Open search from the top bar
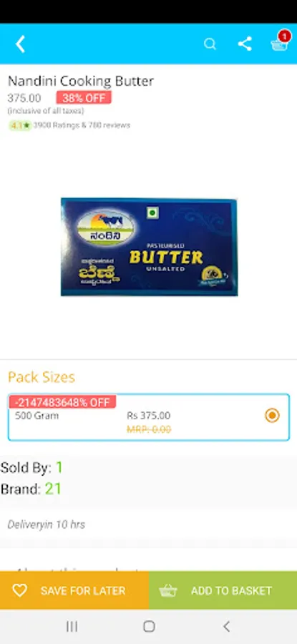Image resolution: width=297 pixels, height=644 pixels. pyautogui.click(x=210, y=44)
